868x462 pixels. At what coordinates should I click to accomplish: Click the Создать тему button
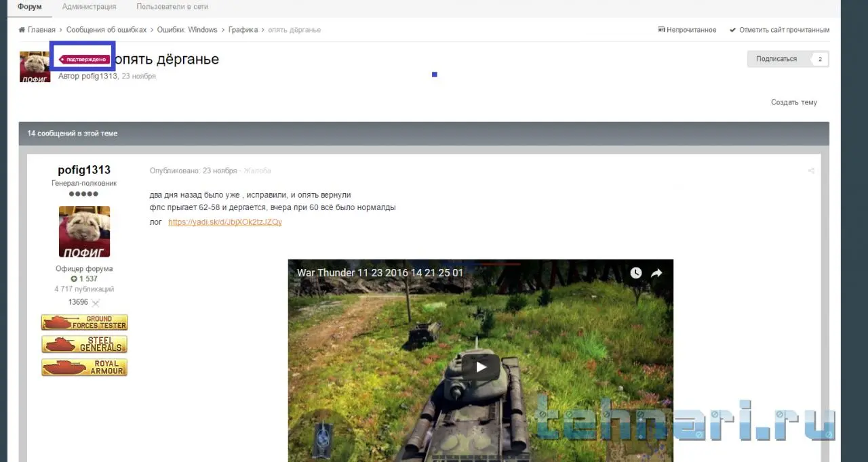point(794,102)
